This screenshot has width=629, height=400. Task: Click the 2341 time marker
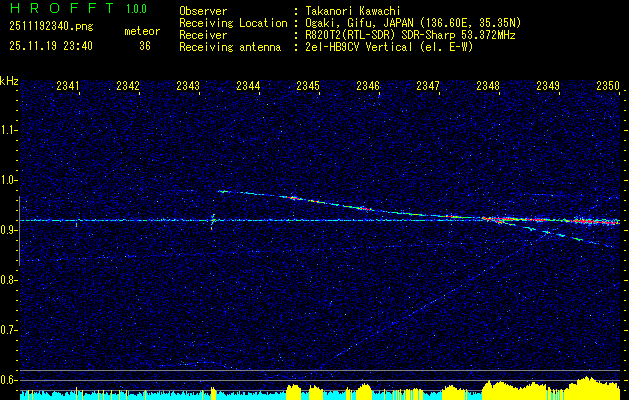coord(68,85)
